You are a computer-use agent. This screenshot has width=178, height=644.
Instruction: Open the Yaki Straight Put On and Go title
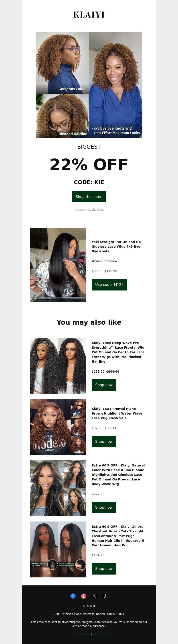pos(116,247)
